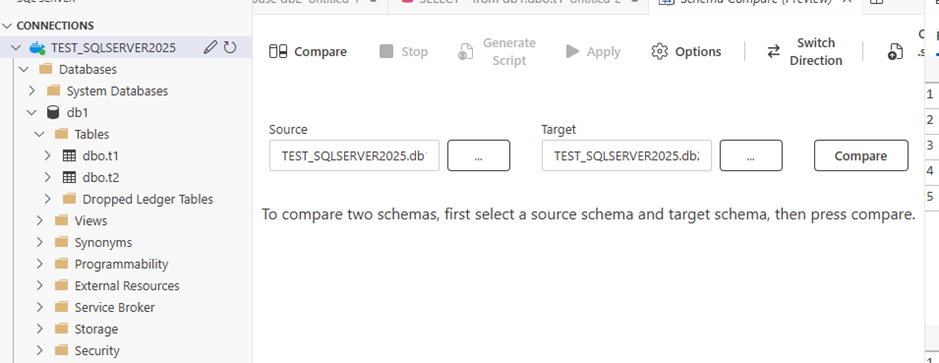Open schema compare Options gear
This screenshot has width=939, height=363.
[659, 52]
